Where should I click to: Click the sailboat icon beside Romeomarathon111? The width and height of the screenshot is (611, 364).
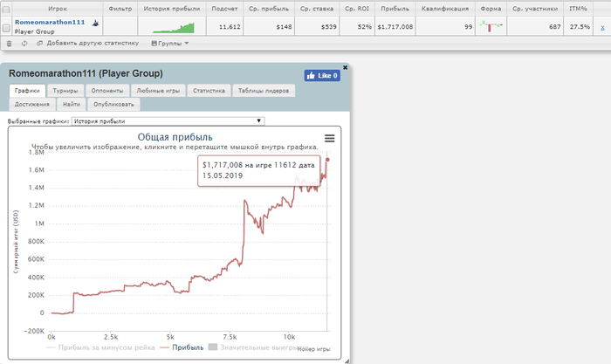point(95,23)
